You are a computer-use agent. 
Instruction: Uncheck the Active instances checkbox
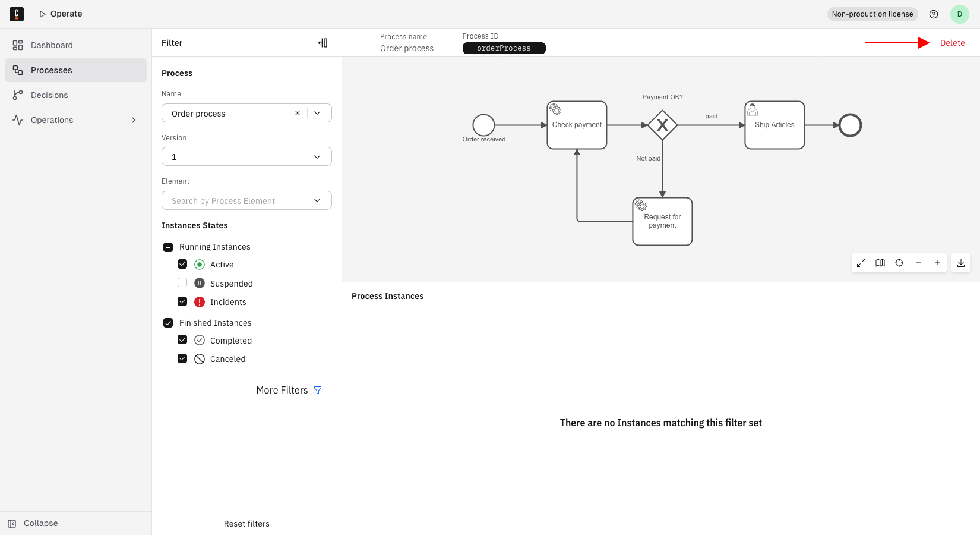pos(182,264)
